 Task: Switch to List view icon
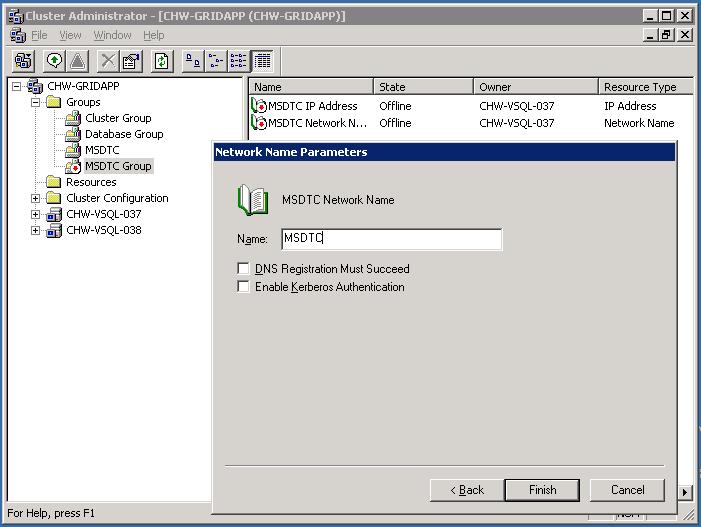pos(238,61)
